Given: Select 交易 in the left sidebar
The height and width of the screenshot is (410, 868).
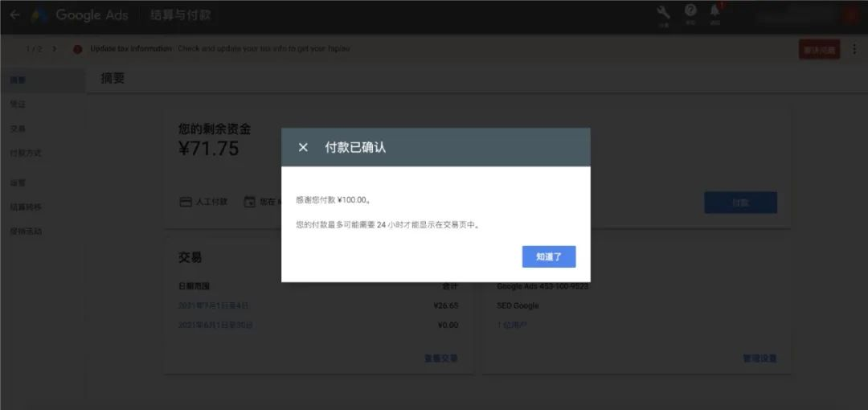Looking at the screenshot, I should tap(18, 129).
